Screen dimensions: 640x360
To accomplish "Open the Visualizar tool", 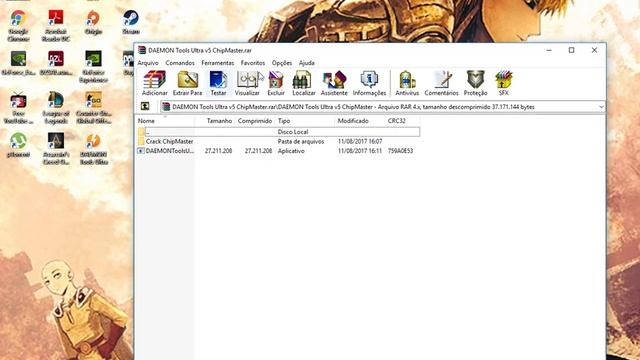I will 247,83.
